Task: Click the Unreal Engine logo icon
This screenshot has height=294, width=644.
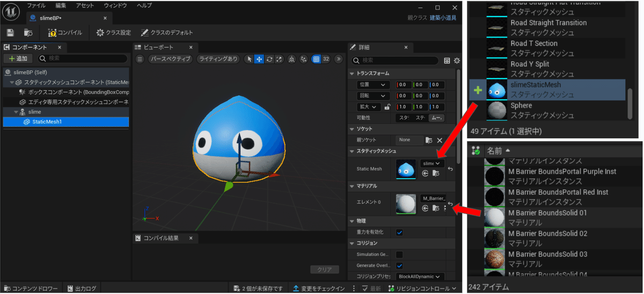Action: (12, 11)
